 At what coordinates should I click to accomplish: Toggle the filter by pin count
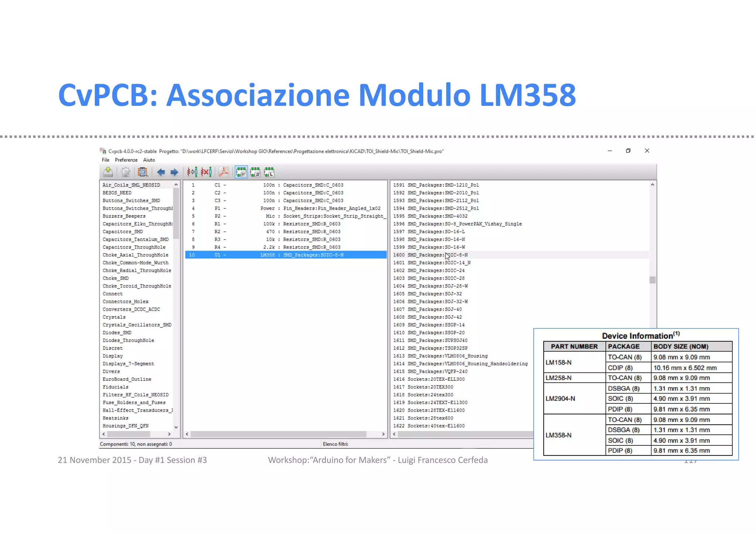click(x=255, y=172)
